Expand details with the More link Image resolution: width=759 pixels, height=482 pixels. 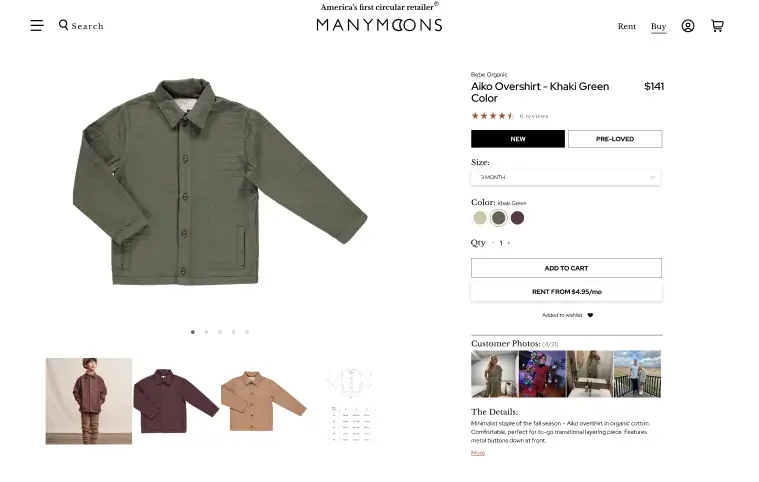pos(478,453)
